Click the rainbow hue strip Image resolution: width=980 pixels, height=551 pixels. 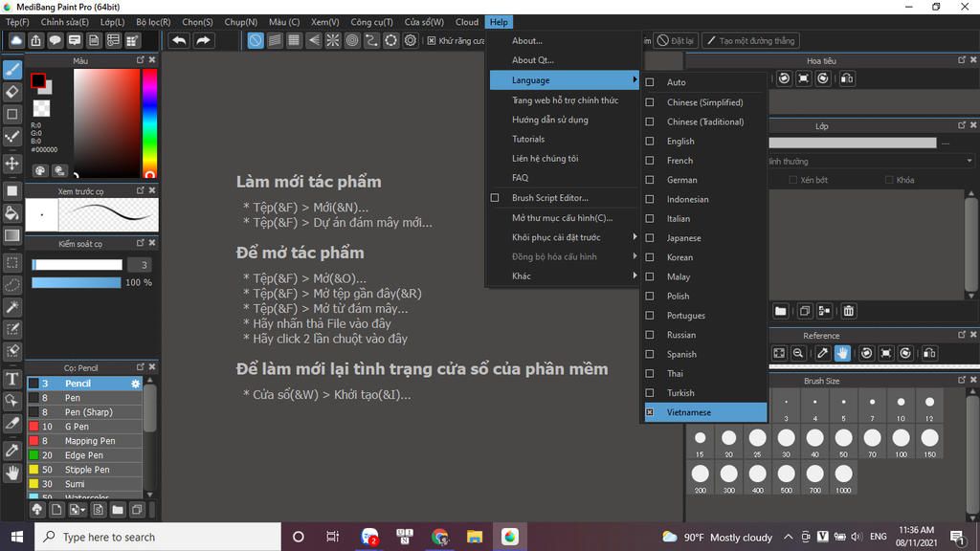click(x=149, y=123)
